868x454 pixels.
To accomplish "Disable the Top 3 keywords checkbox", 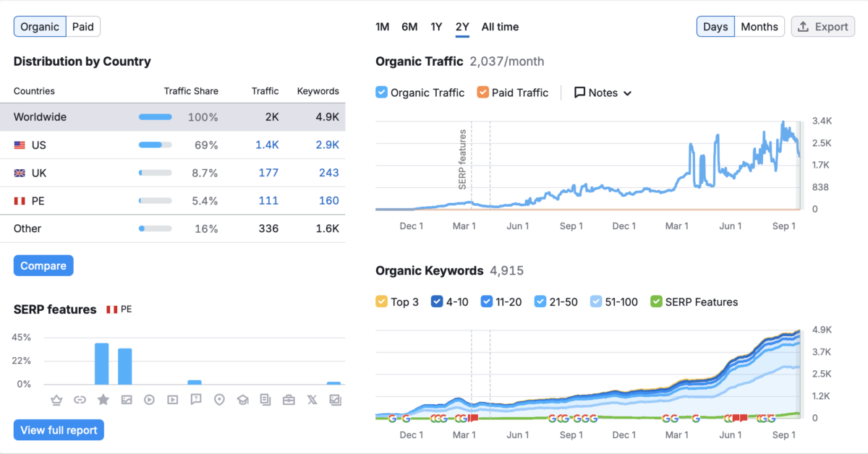I will coord(382,302).
